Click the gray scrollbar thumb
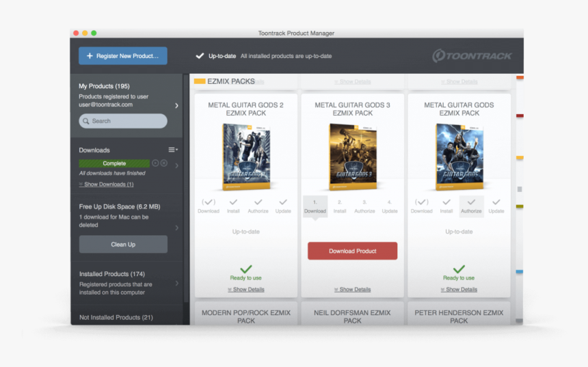588x367 pixels. point(520,189)
